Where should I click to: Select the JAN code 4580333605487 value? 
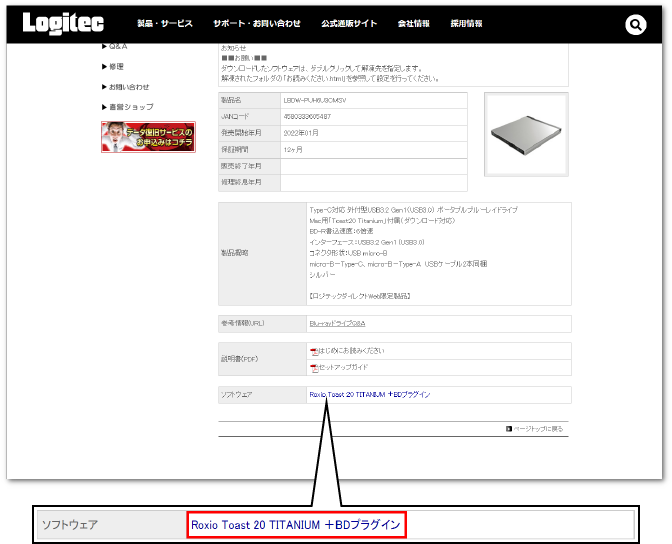pyautogui.click(x=307, y=117)
